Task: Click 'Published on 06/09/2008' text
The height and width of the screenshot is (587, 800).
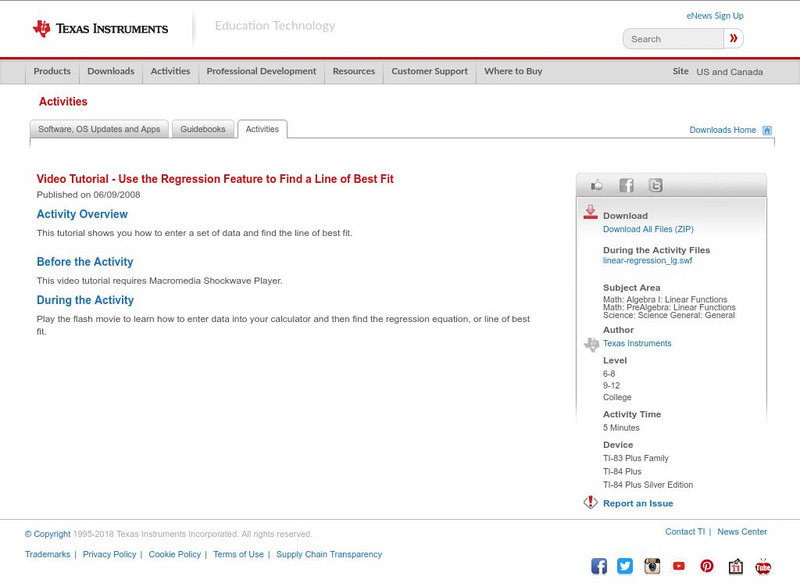Action: (x=88, y=195)
